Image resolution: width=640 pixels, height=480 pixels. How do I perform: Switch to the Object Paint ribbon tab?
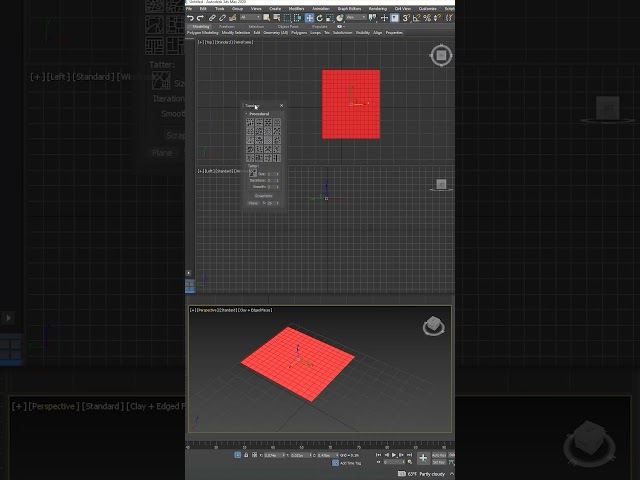click(288, 27)
